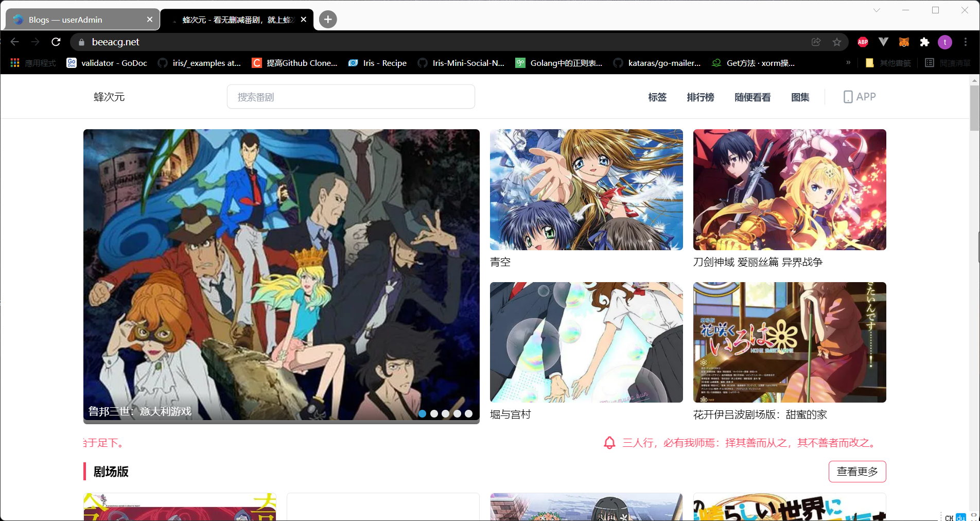
Task: Click the address bar URL beeacg.net
Action: (x=115, y=42)
